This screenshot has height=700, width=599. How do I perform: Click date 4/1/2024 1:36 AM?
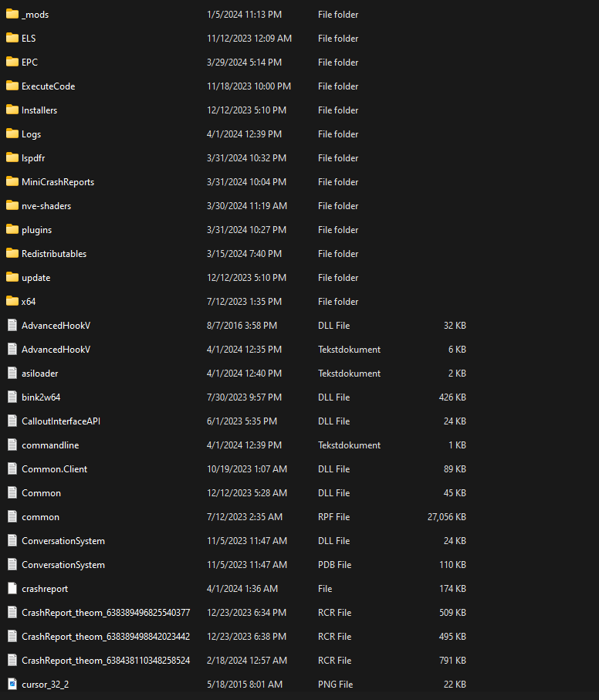242,589
